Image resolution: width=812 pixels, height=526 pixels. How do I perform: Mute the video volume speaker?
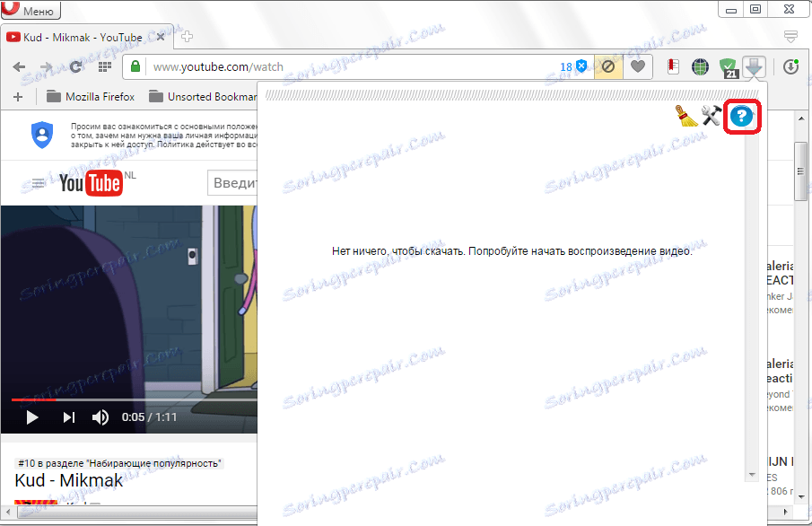point(100,417)
